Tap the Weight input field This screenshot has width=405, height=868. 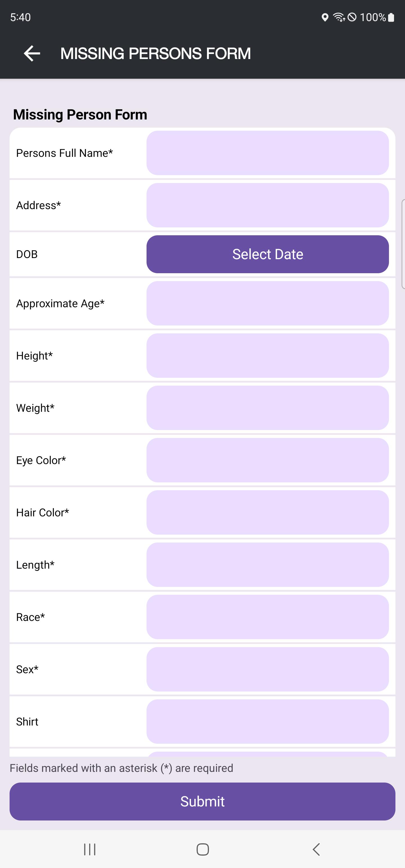267,408
